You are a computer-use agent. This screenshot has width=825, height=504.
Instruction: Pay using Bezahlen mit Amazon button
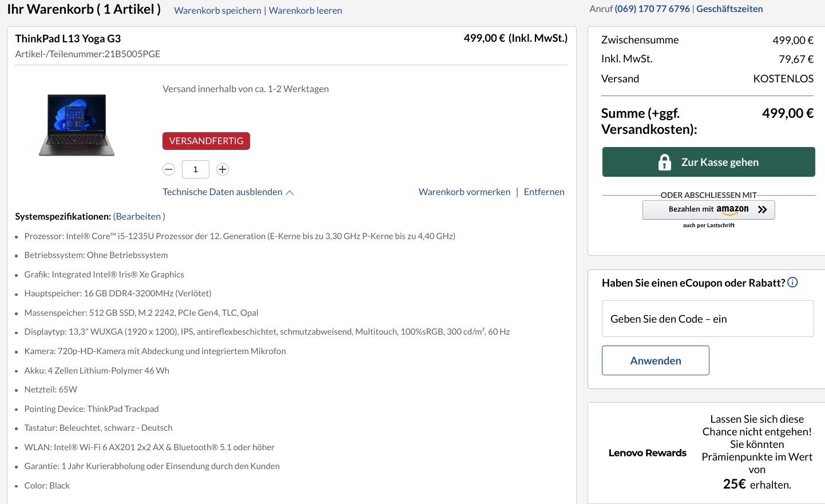(708, 210)
